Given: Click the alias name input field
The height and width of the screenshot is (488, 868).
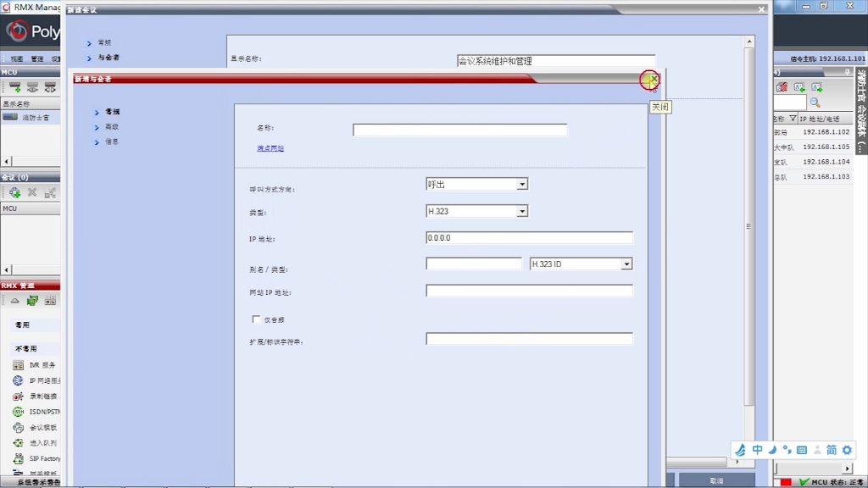Looking at the screenshot, I should [474, 264].
